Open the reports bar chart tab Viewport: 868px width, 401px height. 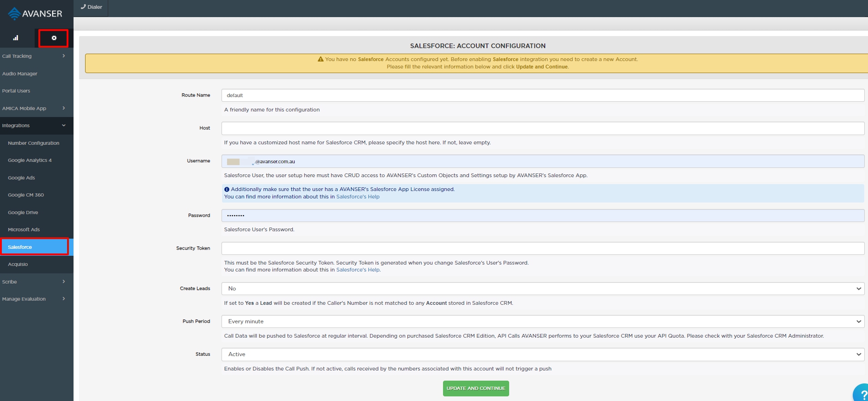[16, 38]
